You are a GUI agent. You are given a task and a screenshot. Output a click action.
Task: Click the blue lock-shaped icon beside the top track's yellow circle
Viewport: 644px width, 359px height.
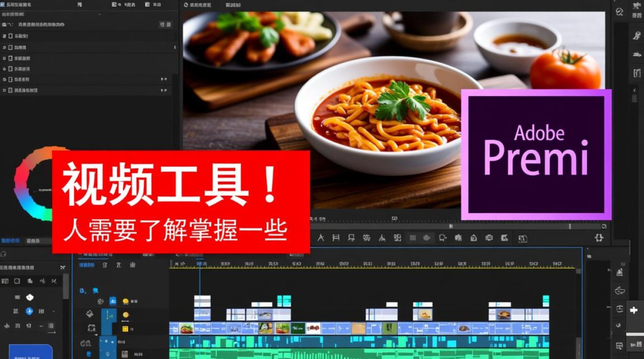(113, 301)
